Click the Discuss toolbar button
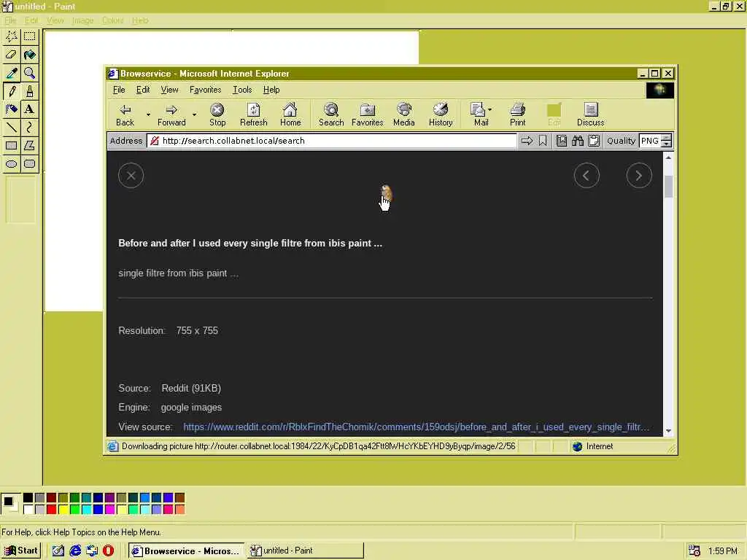The width and height of the screenshot is (747, 560). pos(590,114)
